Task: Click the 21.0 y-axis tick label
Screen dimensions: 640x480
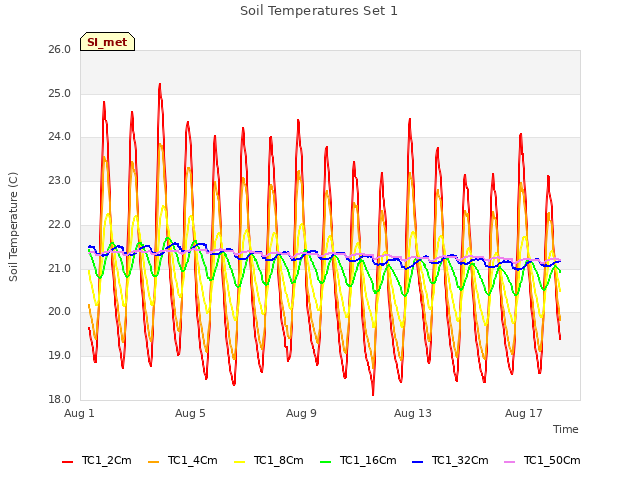Action: click(60, 269)
